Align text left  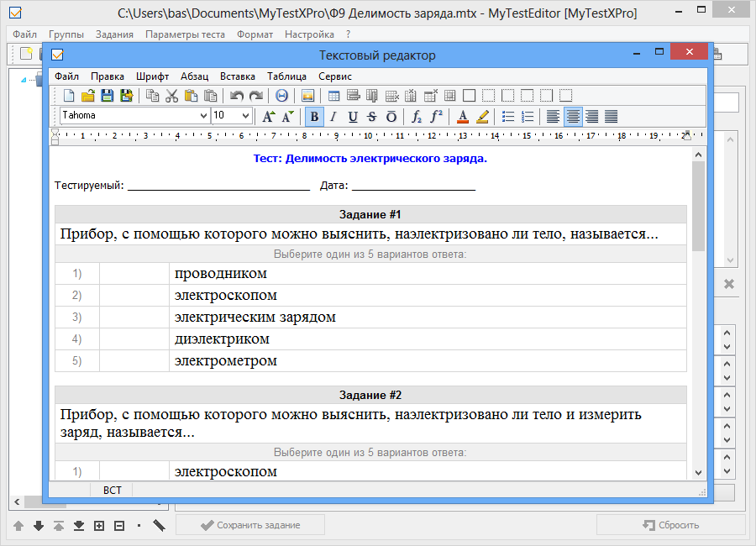coord(553,116)
